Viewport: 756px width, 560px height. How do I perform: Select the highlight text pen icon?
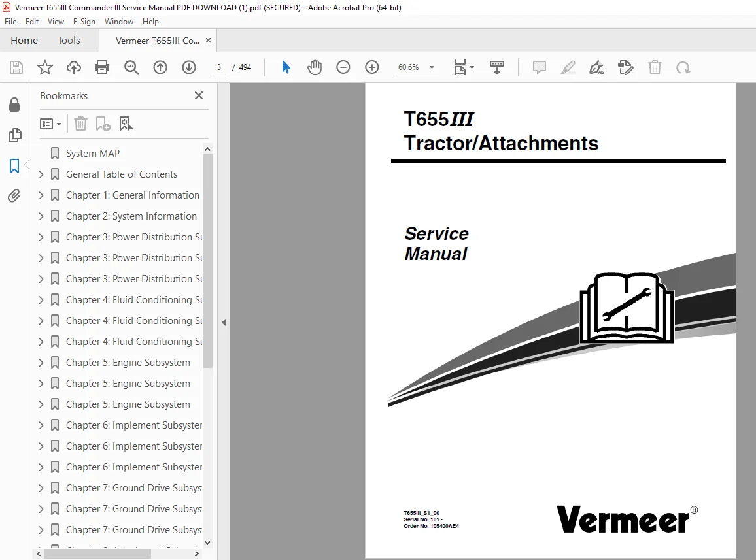[x=568, y=67]
